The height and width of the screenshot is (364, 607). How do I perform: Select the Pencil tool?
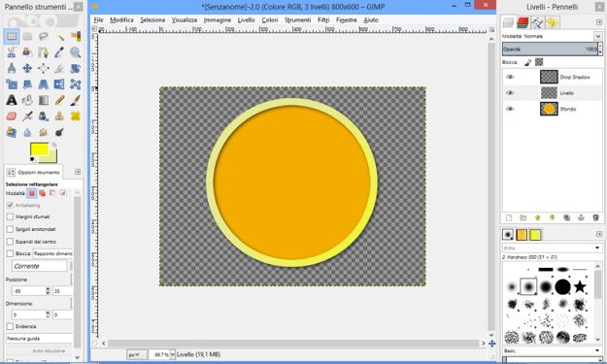pyautogui.click(x=59, y=100)
